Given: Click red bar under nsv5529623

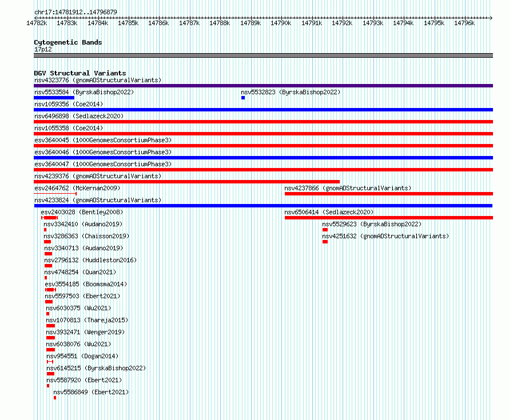Looking at the screenshot, I should click(x=325, y=230).
